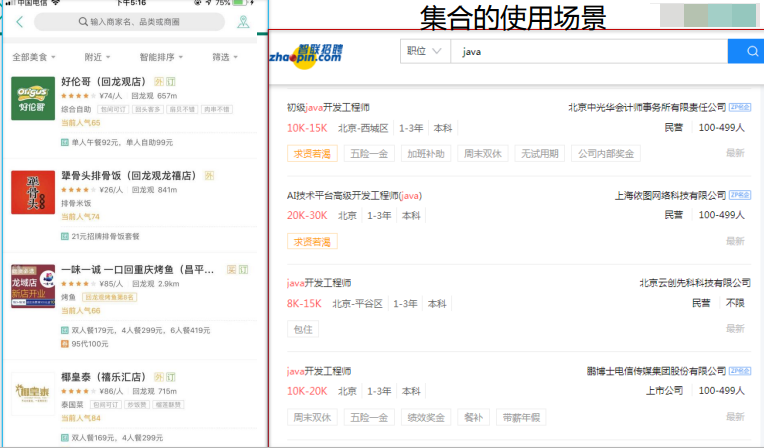Viewport: 764px width, 448px height.
Task: Click the 餐补 benefit tag
Action: [x=473, y=417]
